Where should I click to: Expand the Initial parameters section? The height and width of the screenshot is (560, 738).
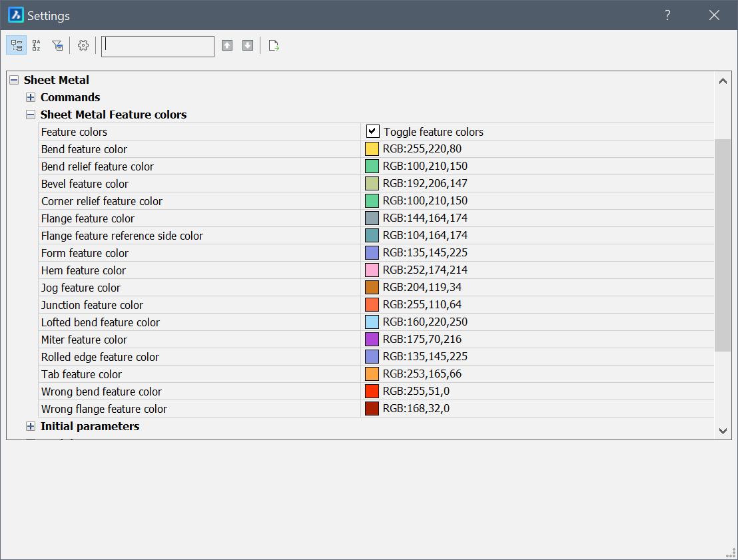pyautogui.click(x=31, y=426)
